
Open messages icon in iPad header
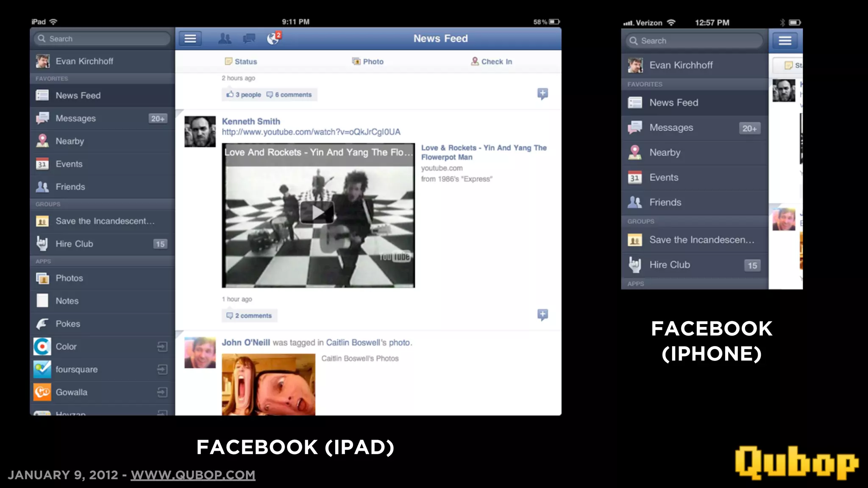[249, 39]
